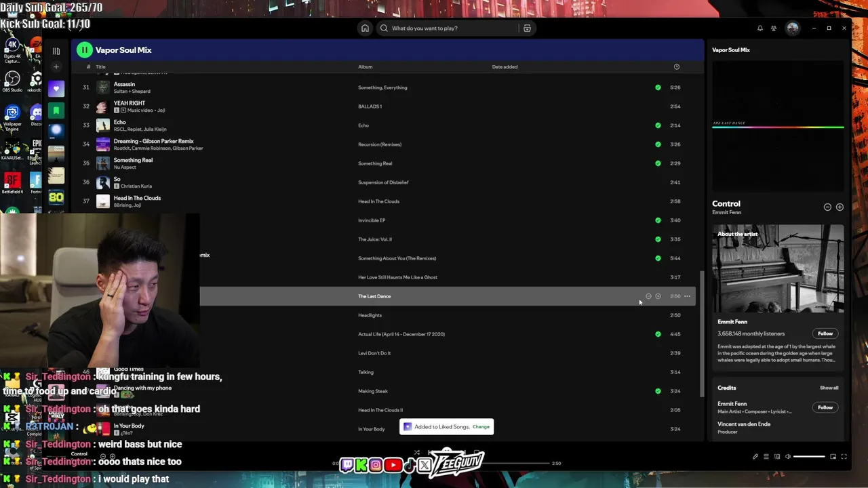Viewport: 868px width, 488px height.
Task: Open Wallpaper Engine desktop shortcut
Action: [x=12, y=117]
